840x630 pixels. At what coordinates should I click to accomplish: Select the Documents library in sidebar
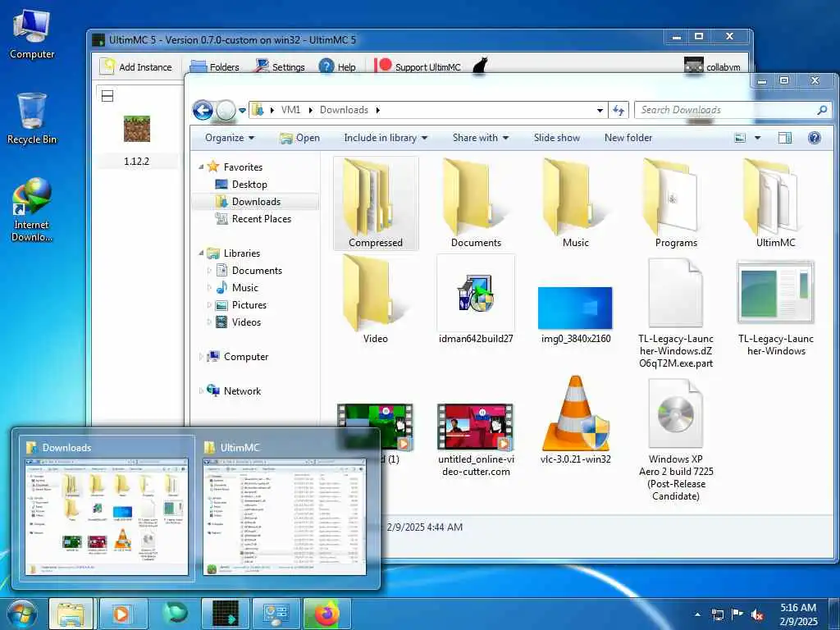[257, 271]
